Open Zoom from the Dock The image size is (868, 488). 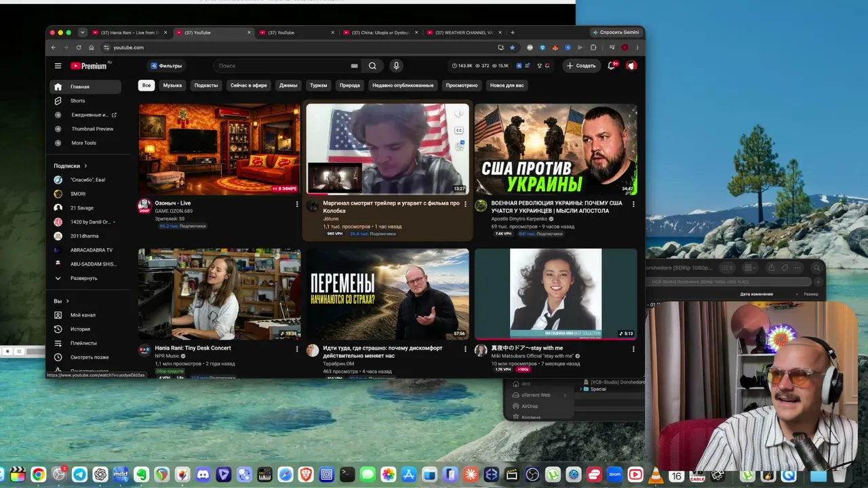(614, 475)
